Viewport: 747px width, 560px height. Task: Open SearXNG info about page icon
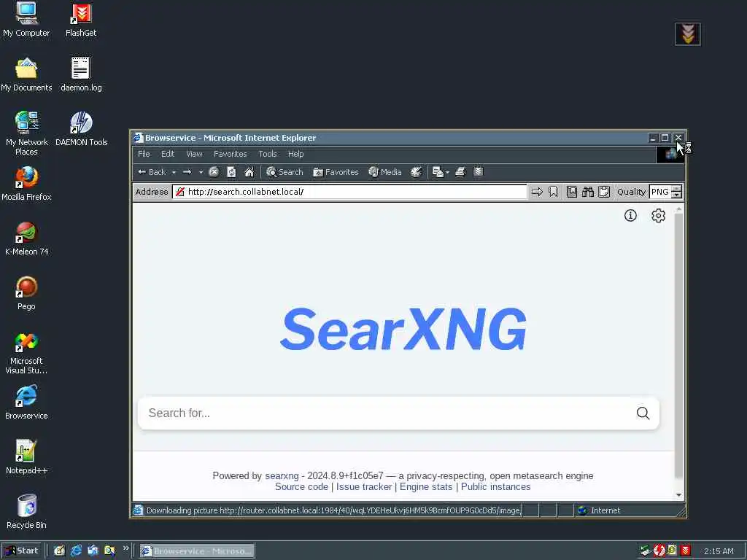[x=630, y=216]
